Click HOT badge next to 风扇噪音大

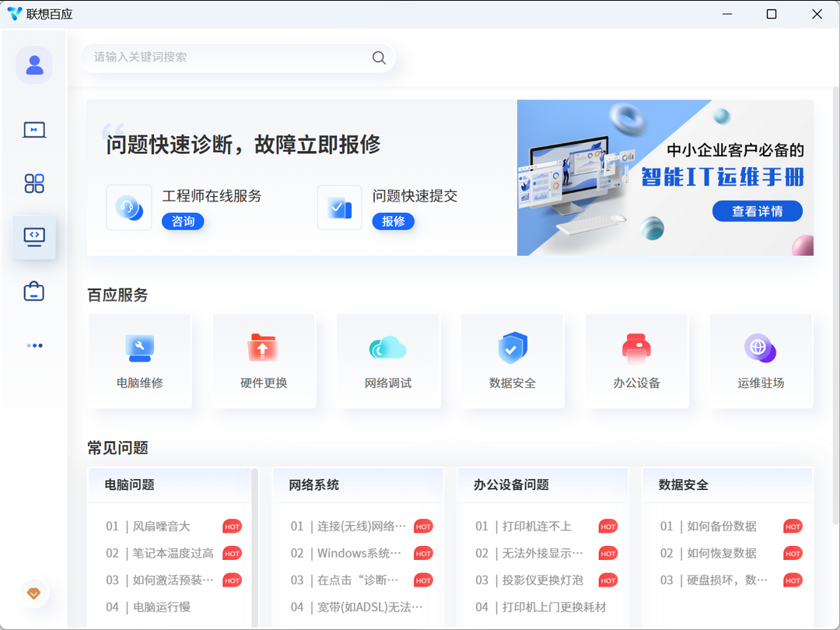coord(232,527)
